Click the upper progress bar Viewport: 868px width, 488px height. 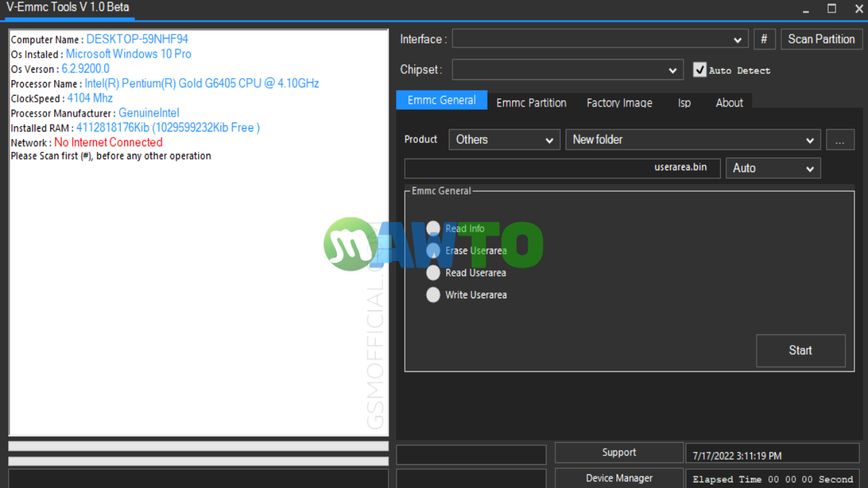pyautogui.click(x=198, y=446)
